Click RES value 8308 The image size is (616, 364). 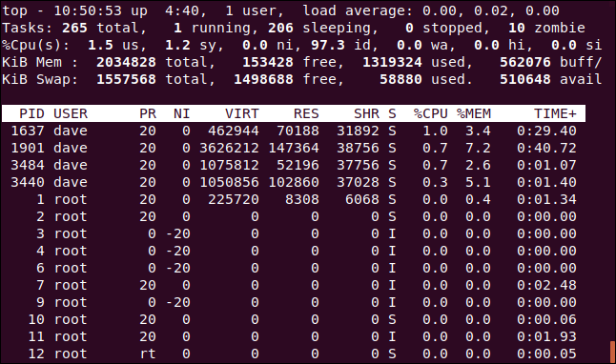tap(301, 199)
